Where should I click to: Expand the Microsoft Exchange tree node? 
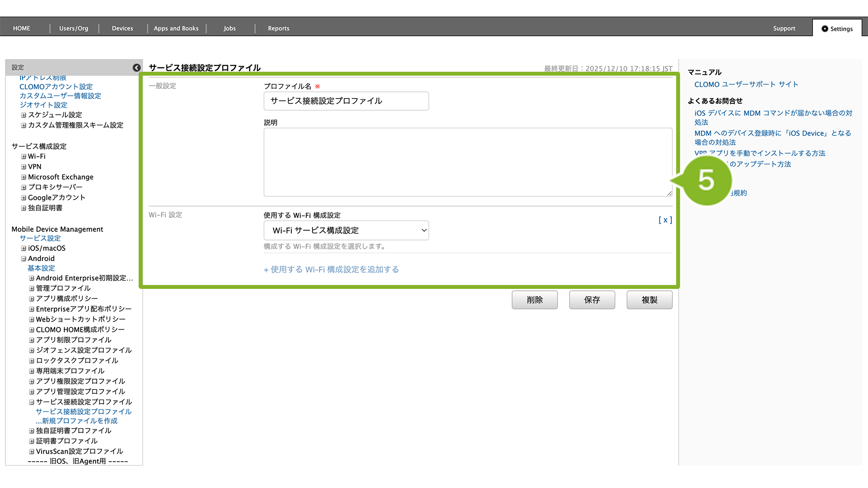[x=23, y=177]
